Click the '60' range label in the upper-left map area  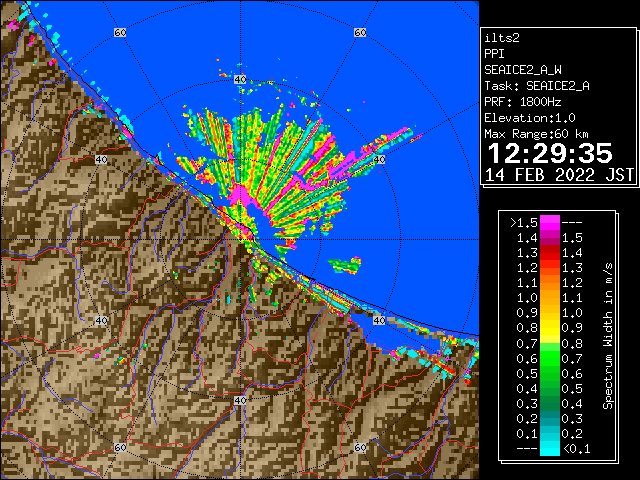pyautogui.click(x=120, y=32)
